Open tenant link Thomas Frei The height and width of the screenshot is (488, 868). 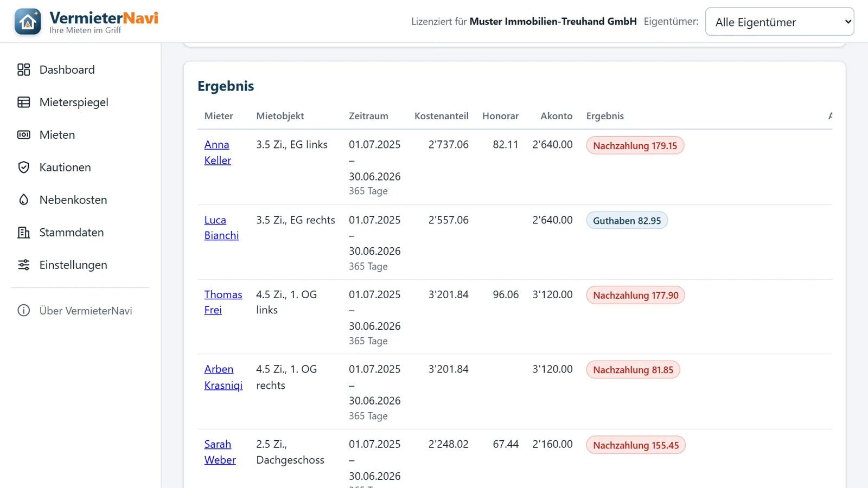point(223,302)
